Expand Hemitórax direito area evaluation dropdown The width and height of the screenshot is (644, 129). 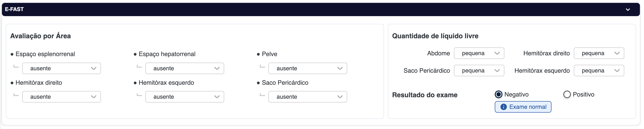point(61,97)
